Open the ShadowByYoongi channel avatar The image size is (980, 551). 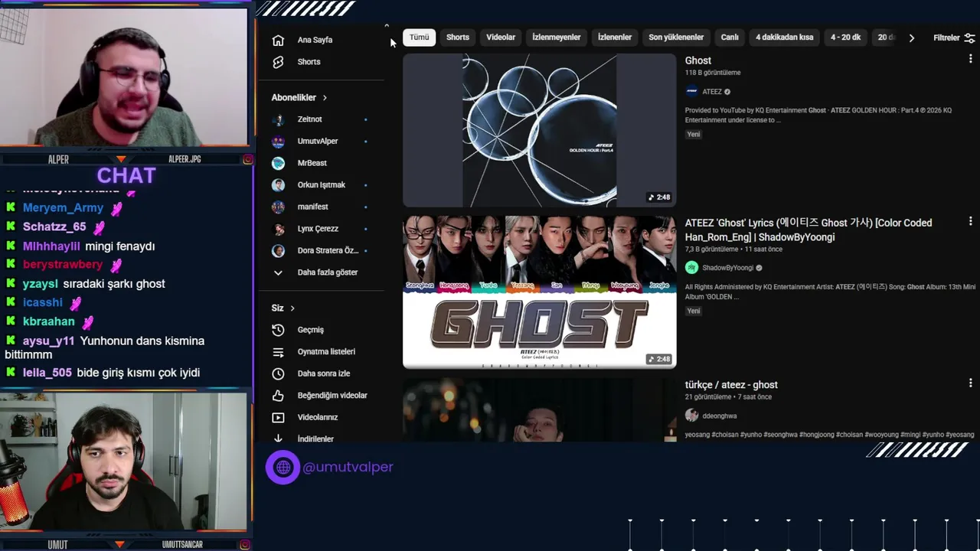tap(691, 268)
